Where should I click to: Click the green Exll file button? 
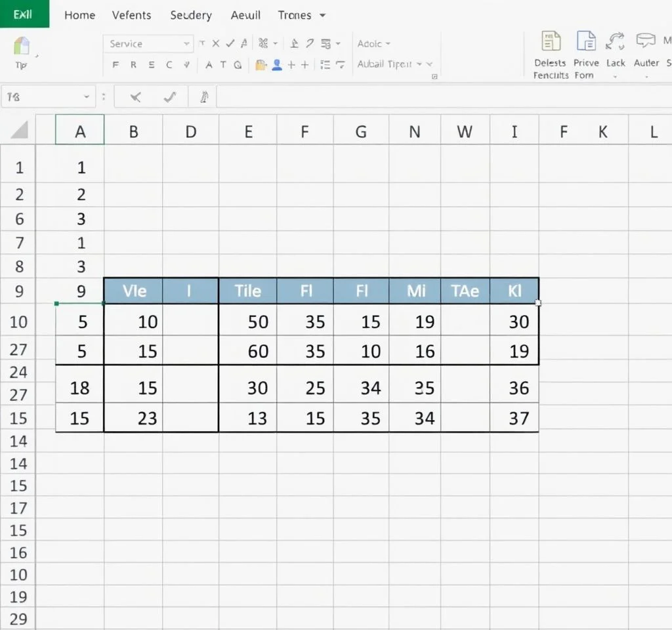pyautogui.click(x=24, y=14)
